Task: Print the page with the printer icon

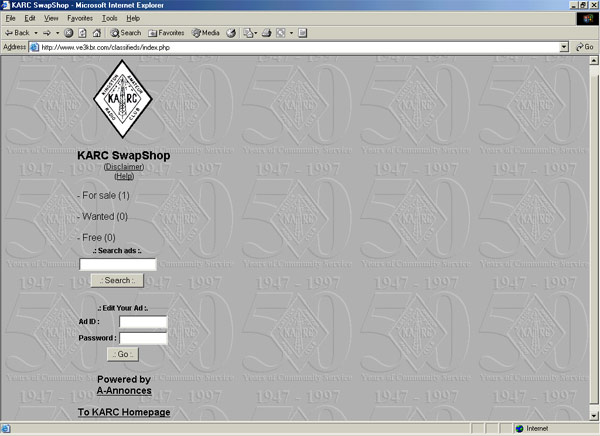Action: (x=267, y=33)
